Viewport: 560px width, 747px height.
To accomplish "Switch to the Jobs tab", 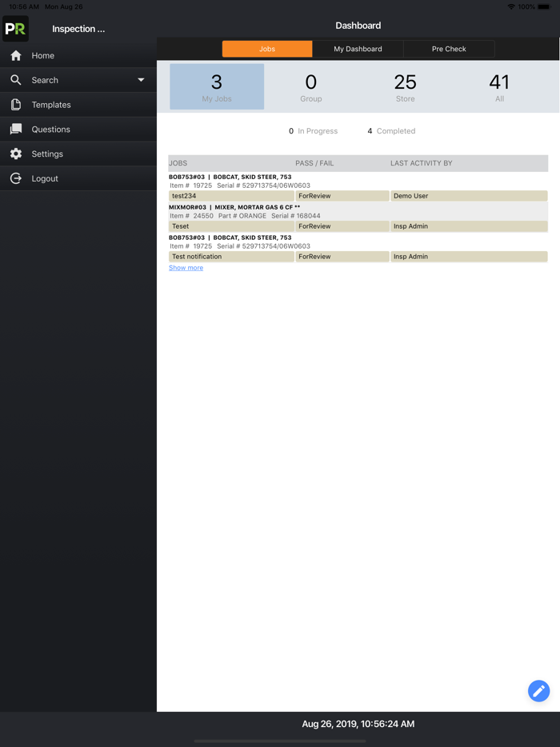I will click(267, 49).
